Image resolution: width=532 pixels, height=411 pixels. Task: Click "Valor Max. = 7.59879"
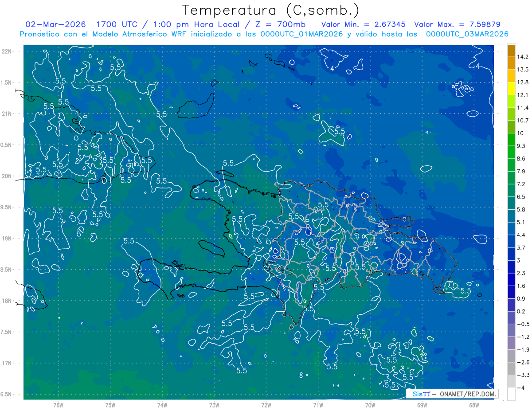tap(457, 24)
